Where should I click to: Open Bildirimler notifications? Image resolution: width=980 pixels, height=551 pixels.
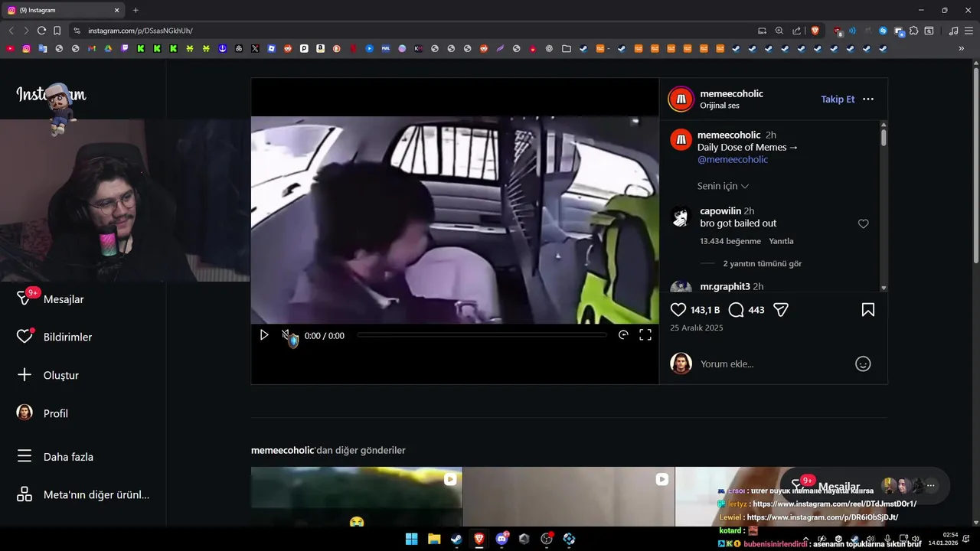[67, 337]
